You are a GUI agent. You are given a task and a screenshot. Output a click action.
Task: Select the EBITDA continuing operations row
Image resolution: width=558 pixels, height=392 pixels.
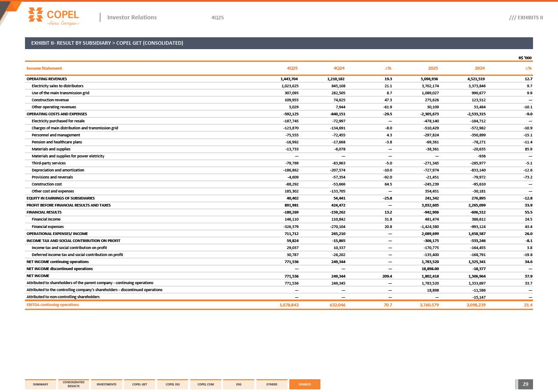tap(53, 305)
